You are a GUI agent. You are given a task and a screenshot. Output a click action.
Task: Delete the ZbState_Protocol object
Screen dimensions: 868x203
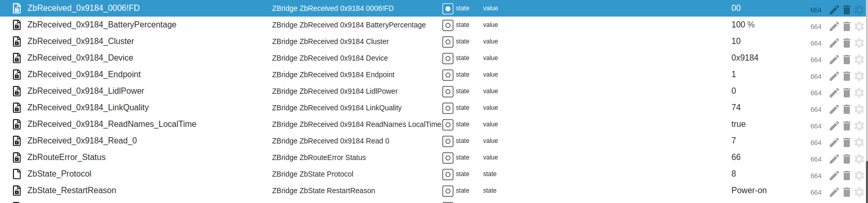pos(847,176)
